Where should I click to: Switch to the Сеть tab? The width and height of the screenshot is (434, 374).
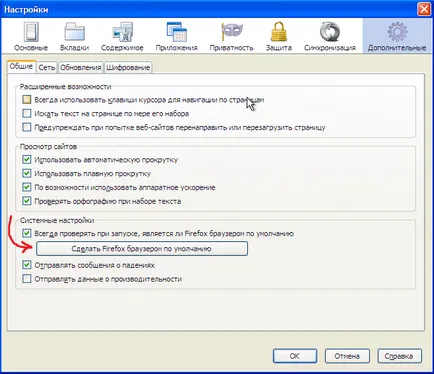[47, 67]
